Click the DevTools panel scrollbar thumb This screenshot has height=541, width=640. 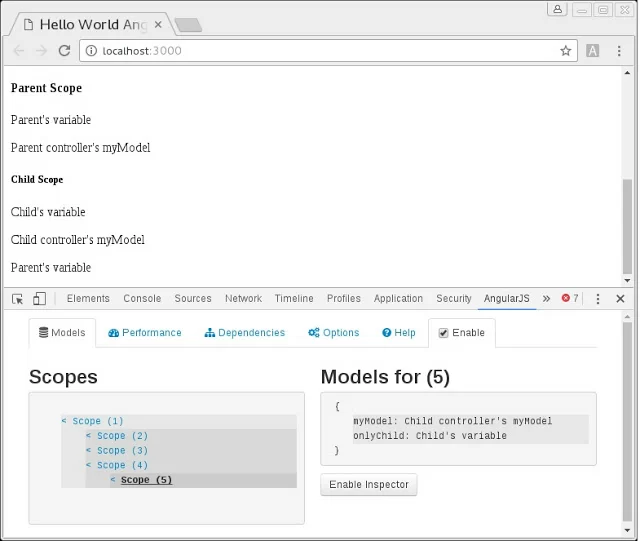point(627,421)
